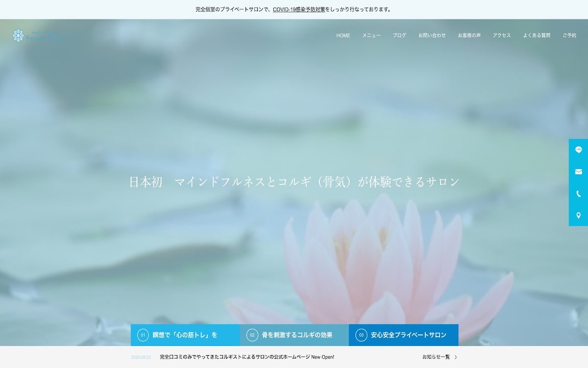Click the chevron next to お知らせ一覧
Screen dimensions: 588x368
coord(456,357)
